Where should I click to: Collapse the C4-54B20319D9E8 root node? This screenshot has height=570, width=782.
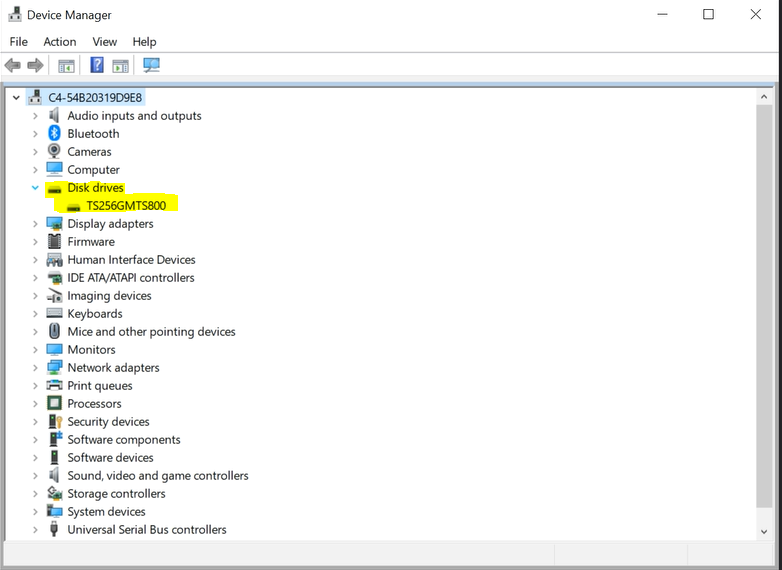pyautogui.click(x=16, y=98)
